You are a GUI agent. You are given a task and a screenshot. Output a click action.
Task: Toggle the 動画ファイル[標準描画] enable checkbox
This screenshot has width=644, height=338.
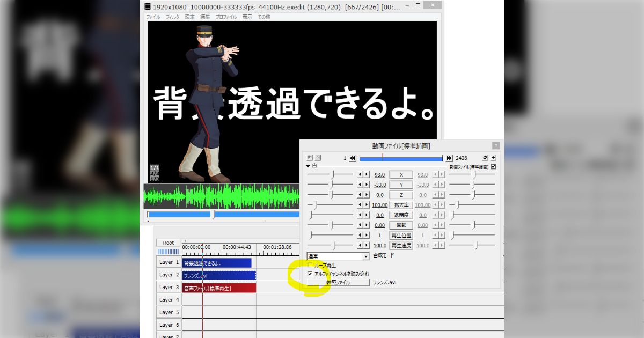tap(493, 166)
